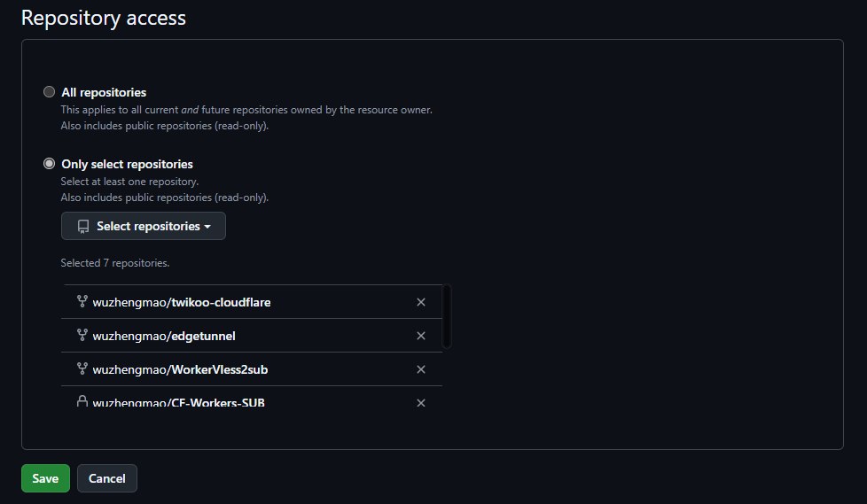Remove edgetunnel from the selected repositories
The height and width of the screenshot is (504, 867).
click(x=421, y=336)
